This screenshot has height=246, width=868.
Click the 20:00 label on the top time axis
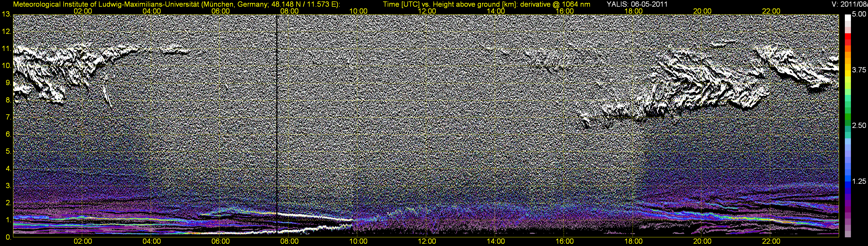(x=702, y=11)
